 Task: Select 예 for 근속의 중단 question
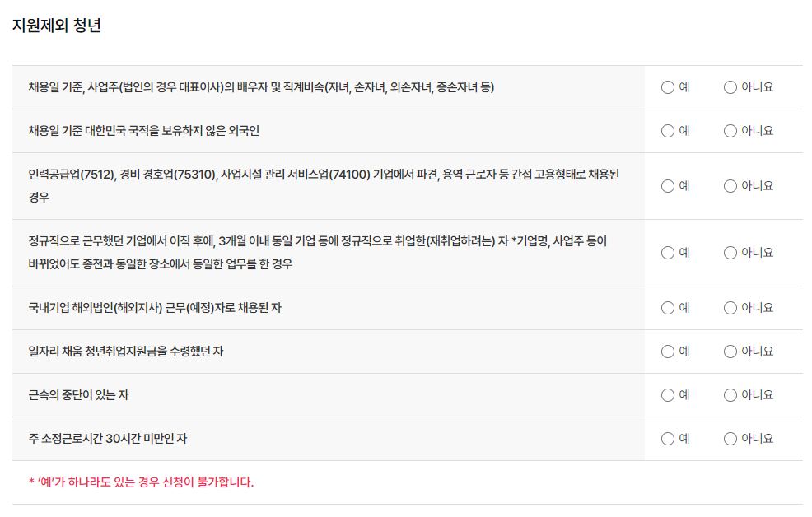click(669, 395)
